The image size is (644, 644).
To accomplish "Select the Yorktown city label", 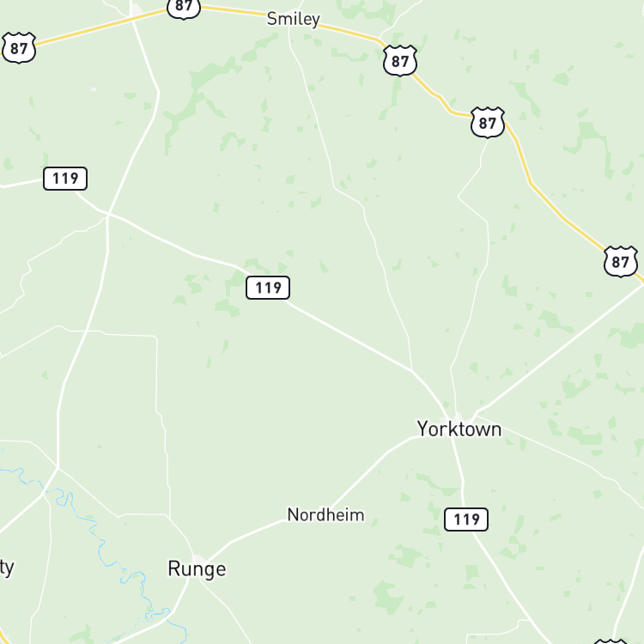I will [x=459, y=429].
